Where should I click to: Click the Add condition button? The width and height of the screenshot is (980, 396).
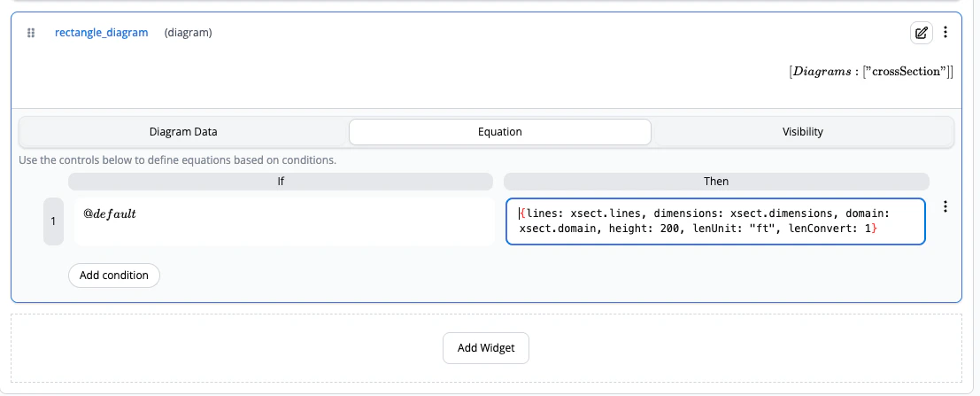click(x=113, y=276)
